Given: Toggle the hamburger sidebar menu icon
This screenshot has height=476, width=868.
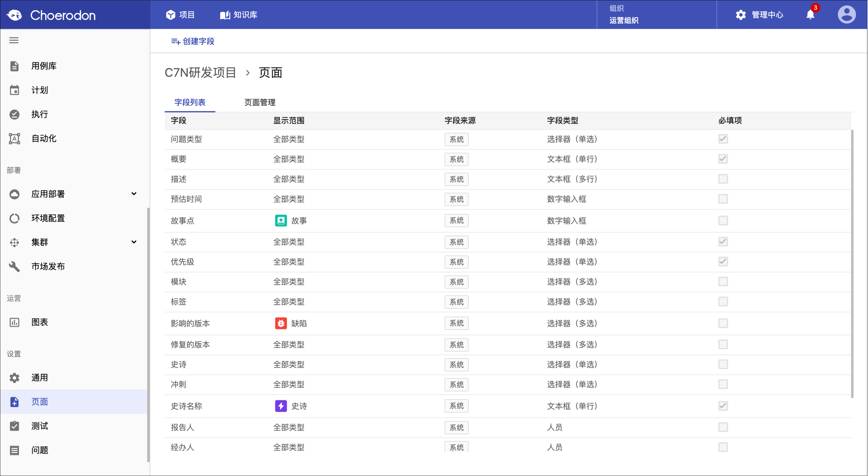Looking at the screenshot, I should click(14, 40).
